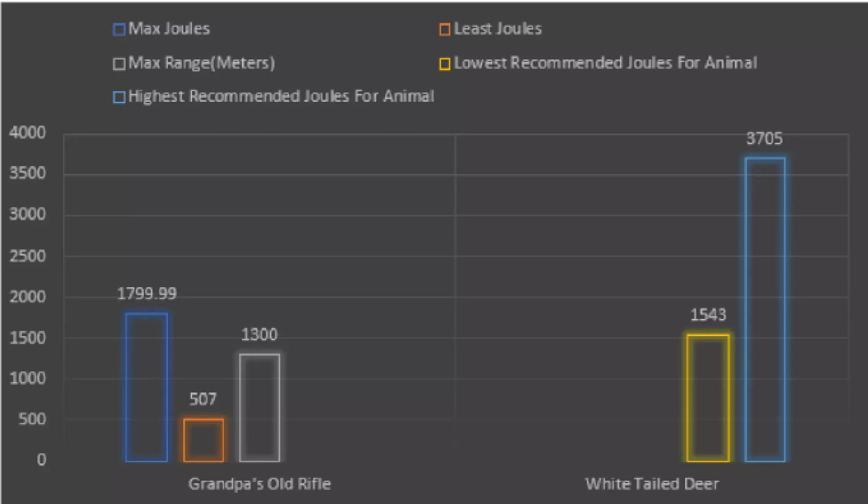Select Highest Recommended Joules For Animal legend text
The image size is (868, 504).
tap(281, 96)
